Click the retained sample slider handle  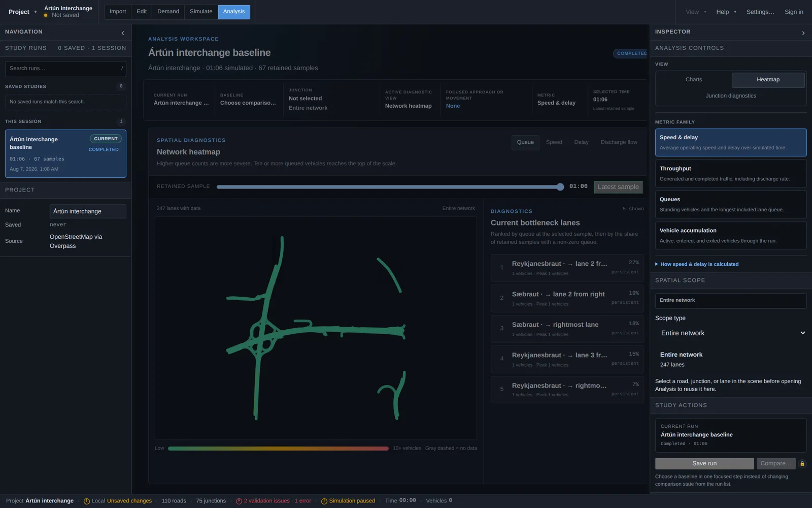tap(560, 187)
